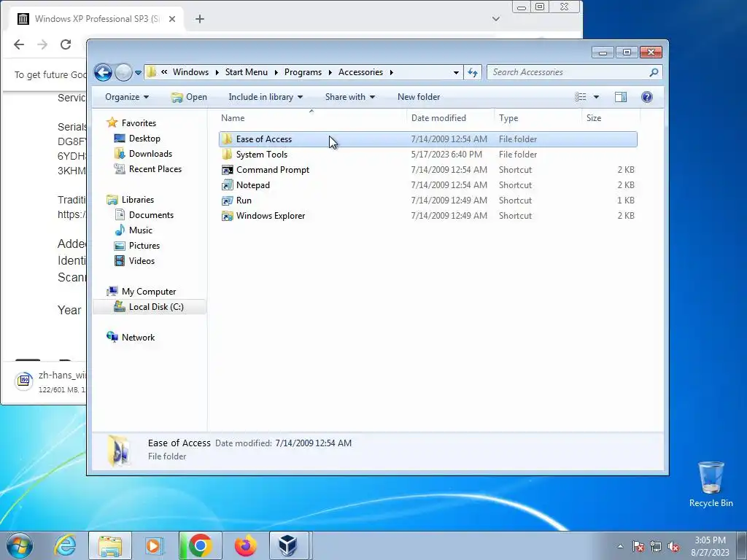The image size is (747, 560).
Task: Open Downloads under Favorites
Action: pos(150,154)
